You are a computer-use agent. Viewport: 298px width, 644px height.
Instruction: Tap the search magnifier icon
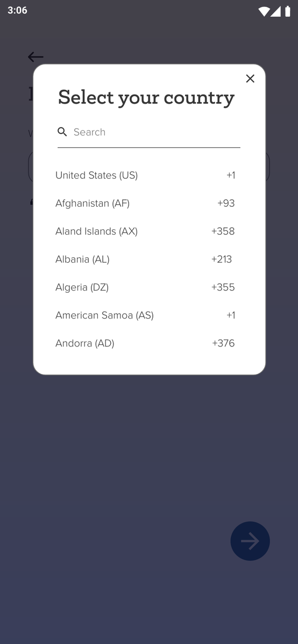click(62, 132)
